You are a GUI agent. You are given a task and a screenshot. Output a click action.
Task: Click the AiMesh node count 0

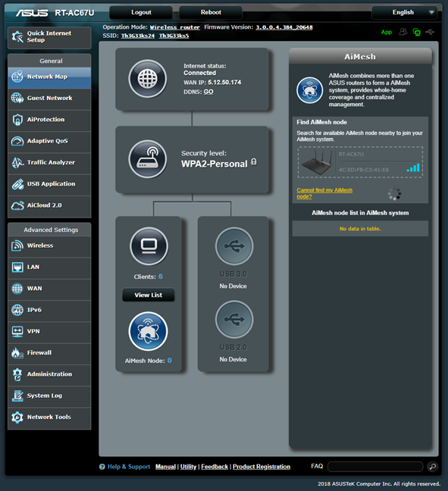click(x=170, y=361)
